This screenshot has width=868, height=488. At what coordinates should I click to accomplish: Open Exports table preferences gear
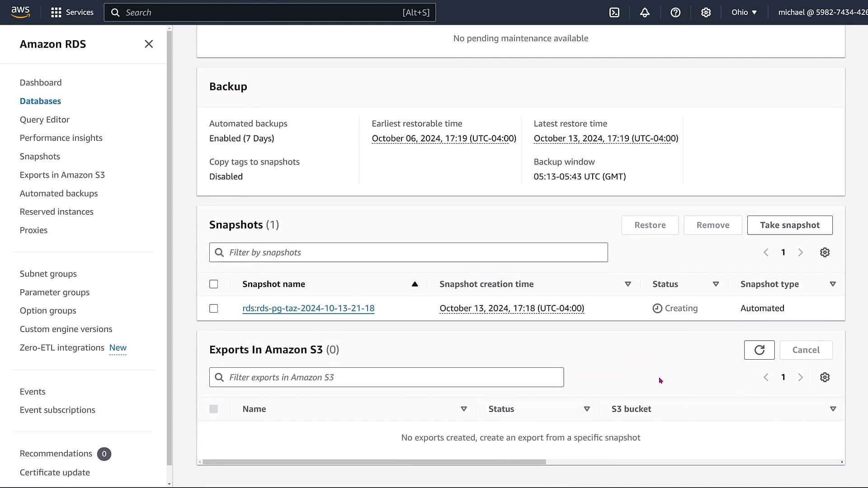coord(825,377)
